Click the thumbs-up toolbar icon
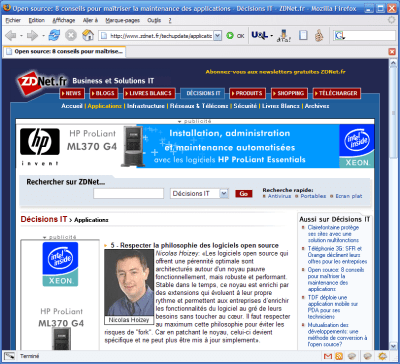Screen dimensions: 400x364 click(320, 35)
